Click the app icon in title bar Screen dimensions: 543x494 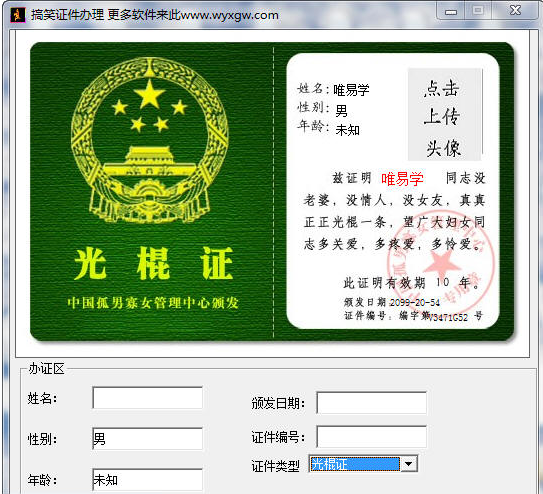[x=18, y=15]
